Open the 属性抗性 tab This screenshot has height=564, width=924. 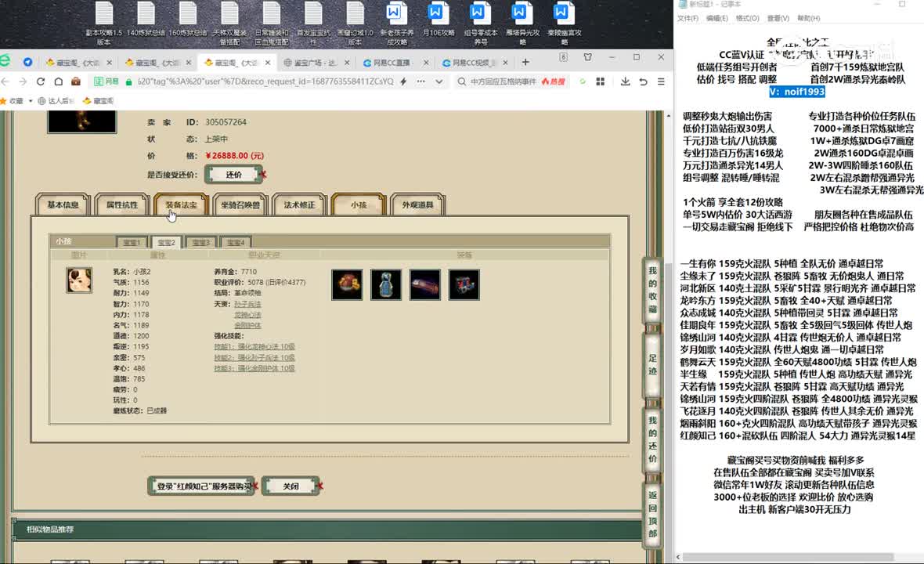[122, 205]
